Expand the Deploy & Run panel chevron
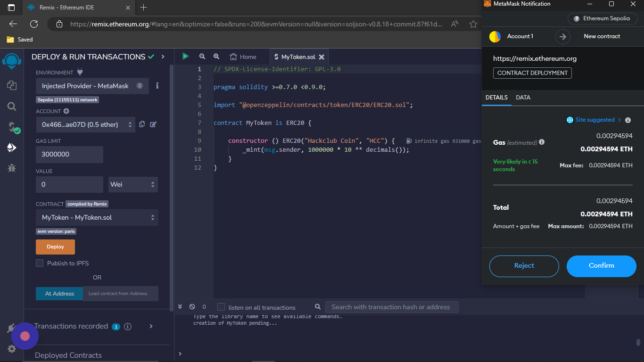Viewport: 644px width, 362px height. [163, 57]
